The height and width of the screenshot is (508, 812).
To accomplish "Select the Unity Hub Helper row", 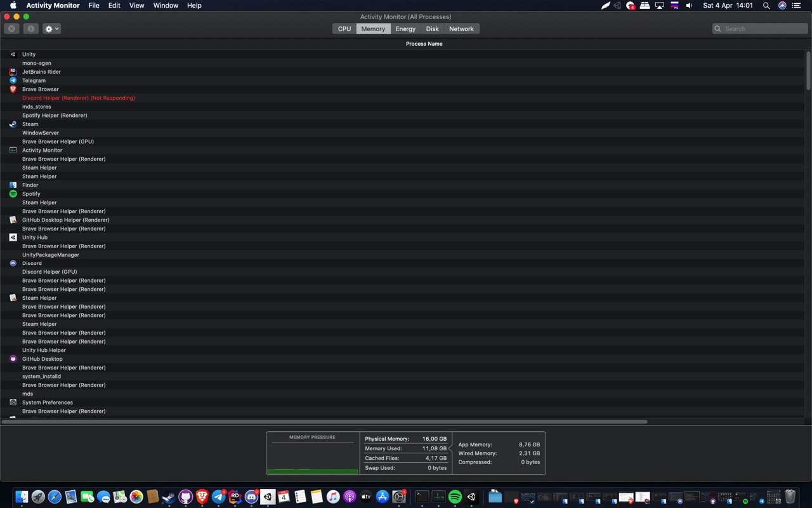I will [403, 350].
